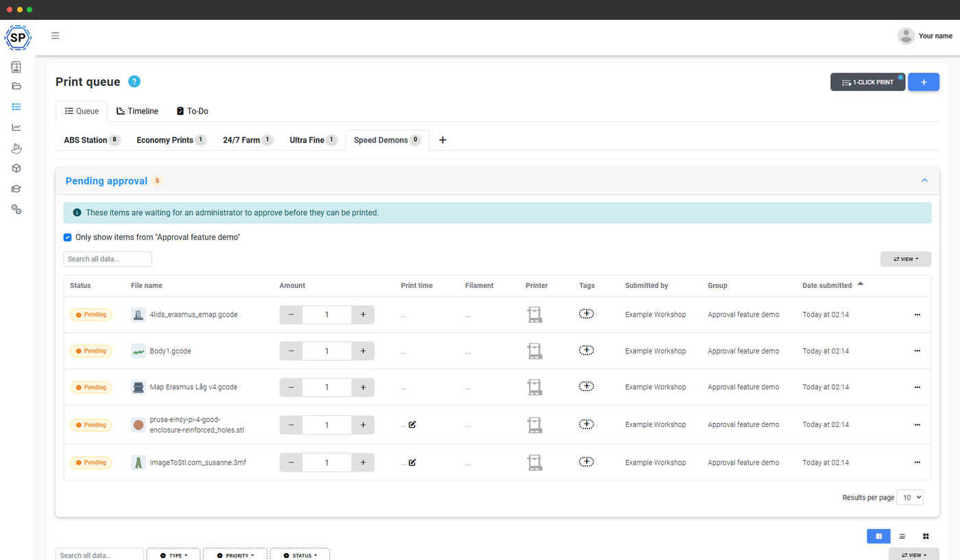Click the add tag icon for ImageToStl.com_susanne.3mf
This screenshot has height=560, width=960.
tap(586, 462)
